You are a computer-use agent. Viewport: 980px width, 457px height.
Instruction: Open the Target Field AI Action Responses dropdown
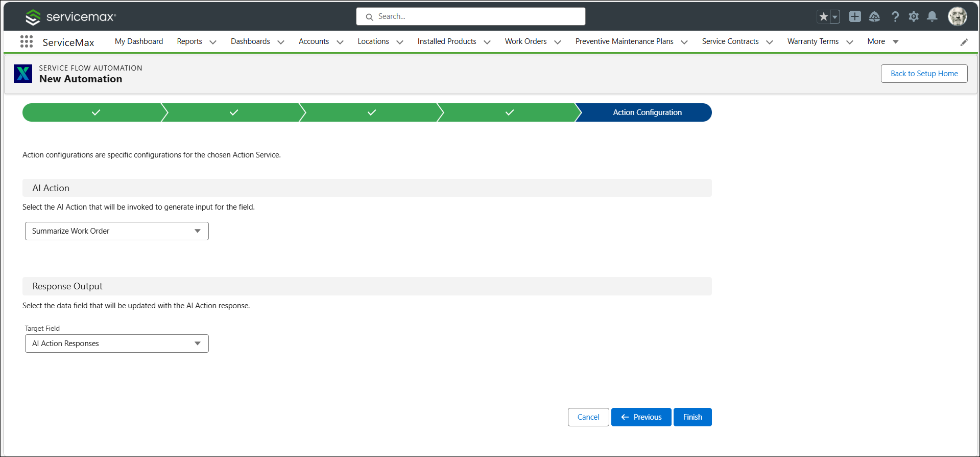117,344
